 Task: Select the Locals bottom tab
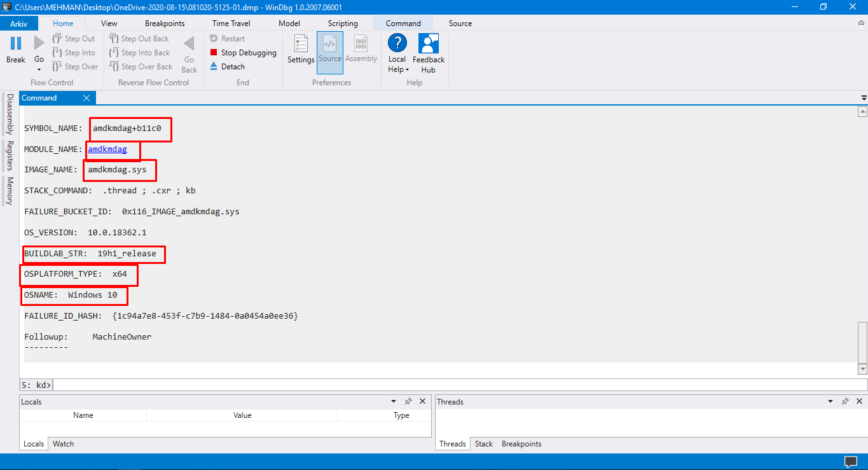(34, 444)
